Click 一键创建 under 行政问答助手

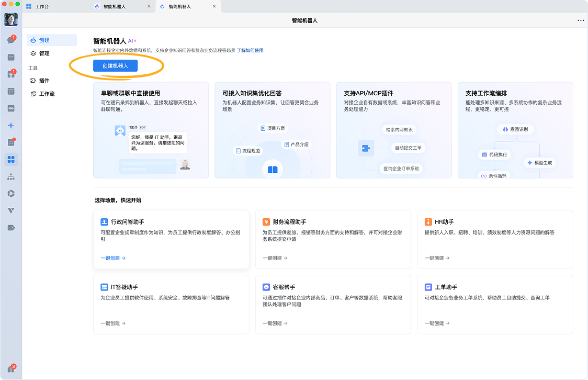(113, 258)
